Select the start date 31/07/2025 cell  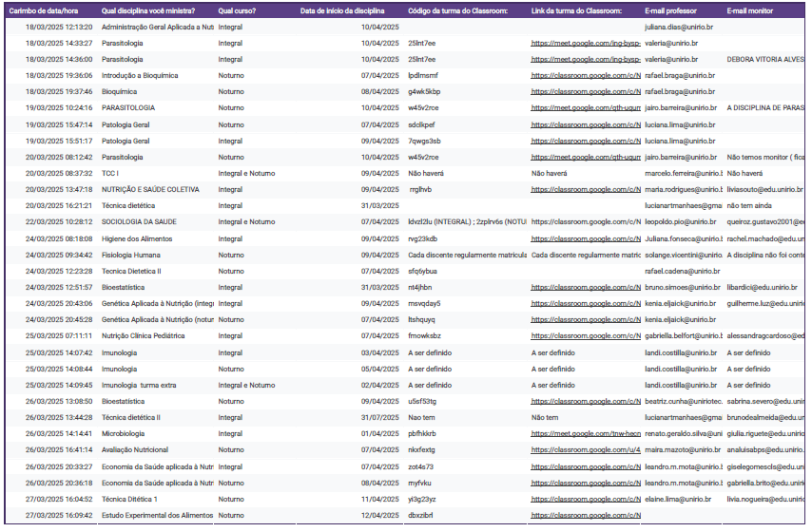point(379,417)
